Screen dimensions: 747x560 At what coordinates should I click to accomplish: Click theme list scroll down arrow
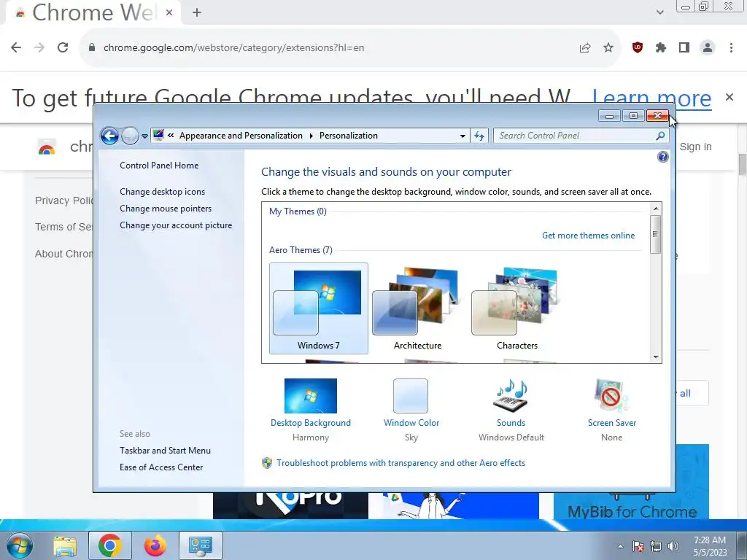(x=656, y=357)
